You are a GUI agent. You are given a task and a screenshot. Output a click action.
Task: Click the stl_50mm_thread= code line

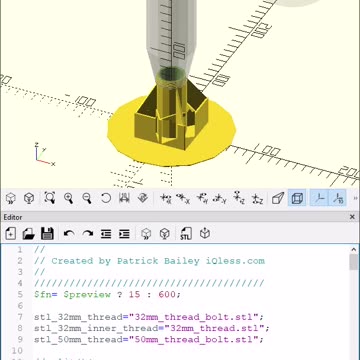[x=149, y=340]
